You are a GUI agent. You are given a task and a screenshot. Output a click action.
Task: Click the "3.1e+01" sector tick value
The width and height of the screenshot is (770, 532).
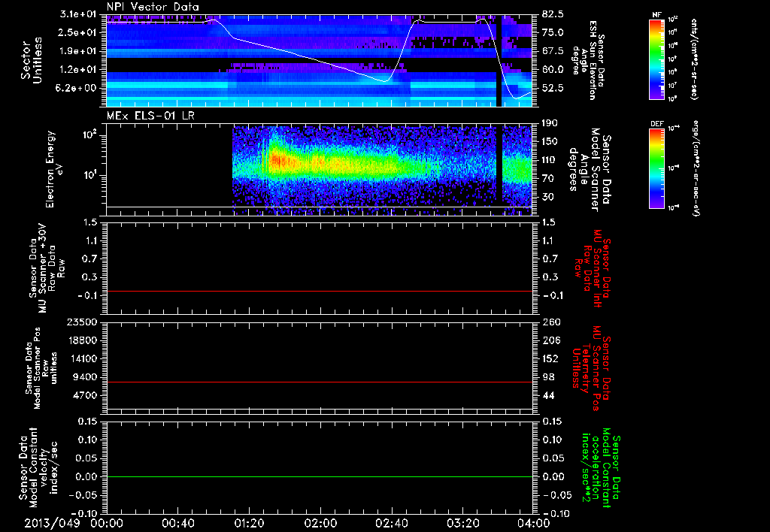[x=78, y=14]
